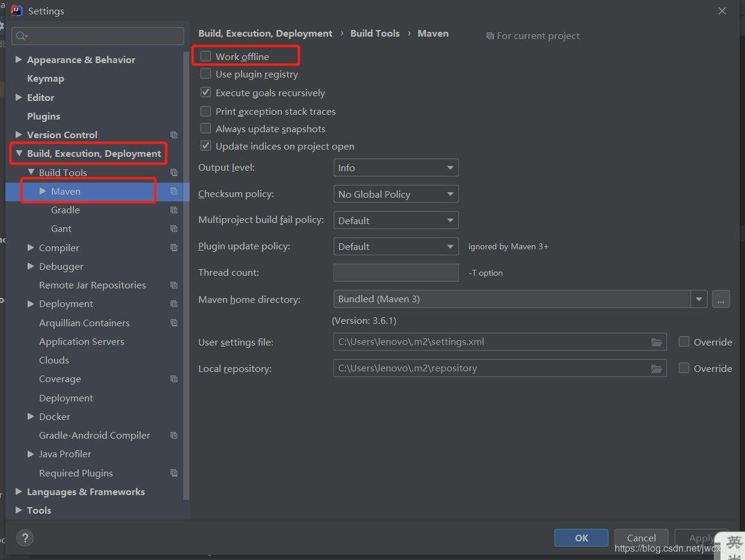Click the Thread count input field
745x560 pixels.
coord(395,273)
